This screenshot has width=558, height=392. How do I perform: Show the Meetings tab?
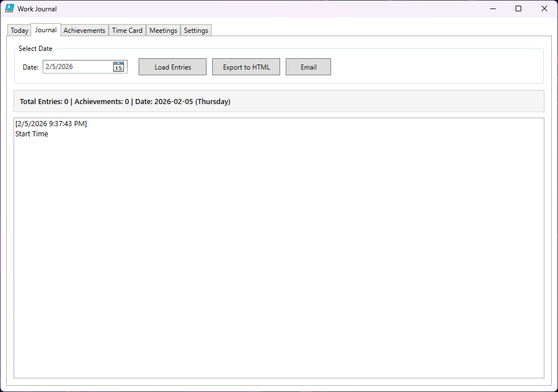[163, 31]
